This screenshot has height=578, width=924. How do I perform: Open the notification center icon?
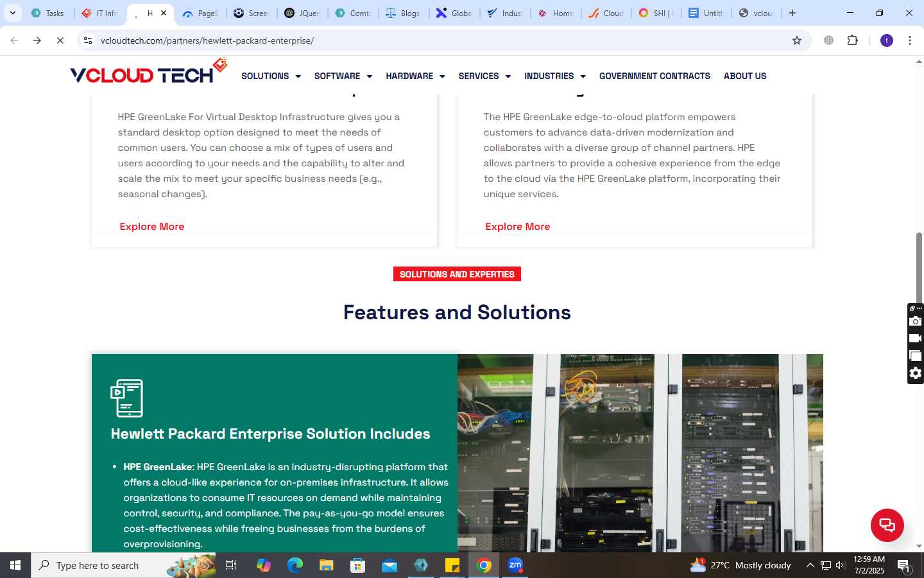pyautogui.click(x=904, y=566)
